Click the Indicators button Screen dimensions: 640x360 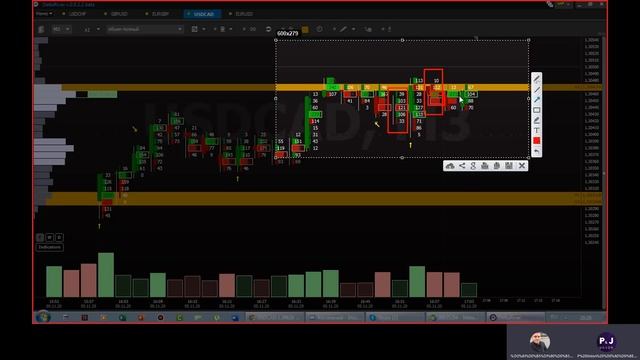click(50, 247)
